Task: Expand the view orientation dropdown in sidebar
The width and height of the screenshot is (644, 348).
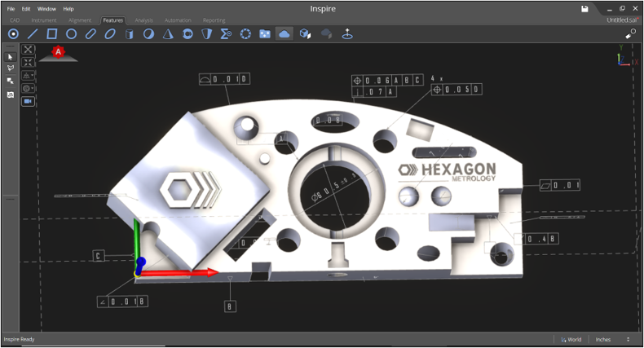Action: (29, 75)
